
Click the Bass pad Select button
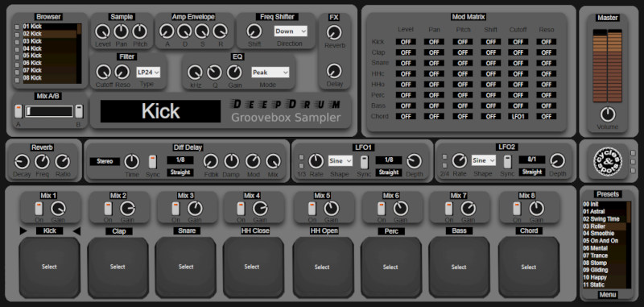tap(459, 268)
